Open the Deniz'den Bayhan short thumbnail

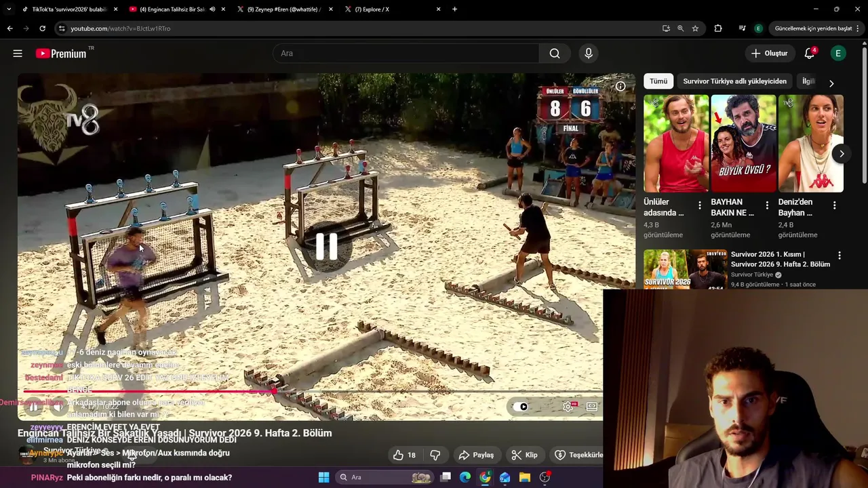click(x=810, y=143)
